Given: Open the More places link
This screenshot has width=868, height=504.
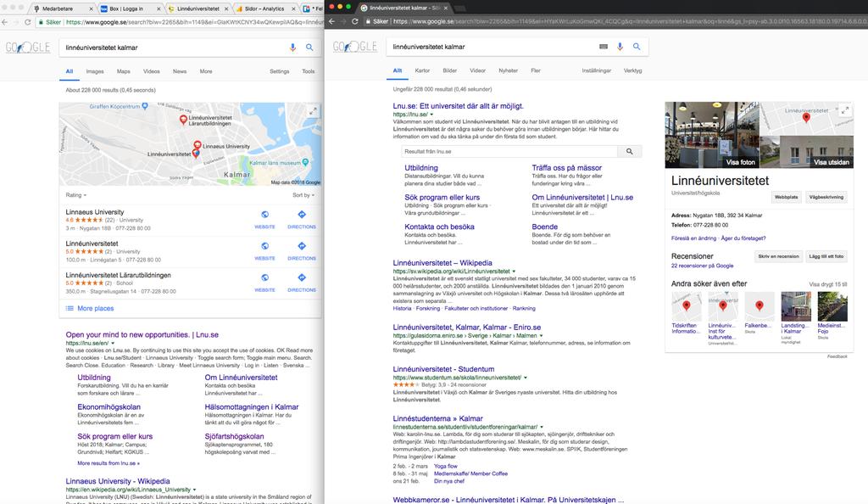Looking at the screenshot, I should coord(95,309).
